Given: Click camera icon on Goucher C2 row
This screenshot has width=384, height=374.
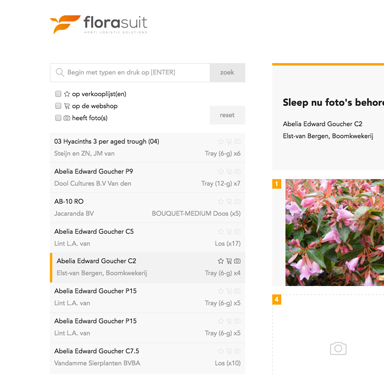Looking at the screenshot, I should tap(237, 261).
